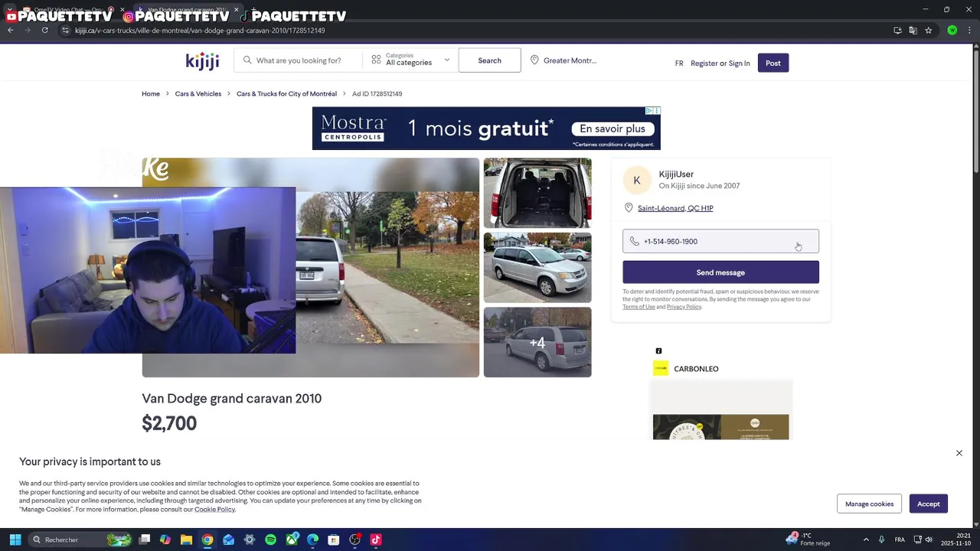This screenshot has width=980, height=551.
Task: Open the Cookie Policy link
Action: [214, 510]
